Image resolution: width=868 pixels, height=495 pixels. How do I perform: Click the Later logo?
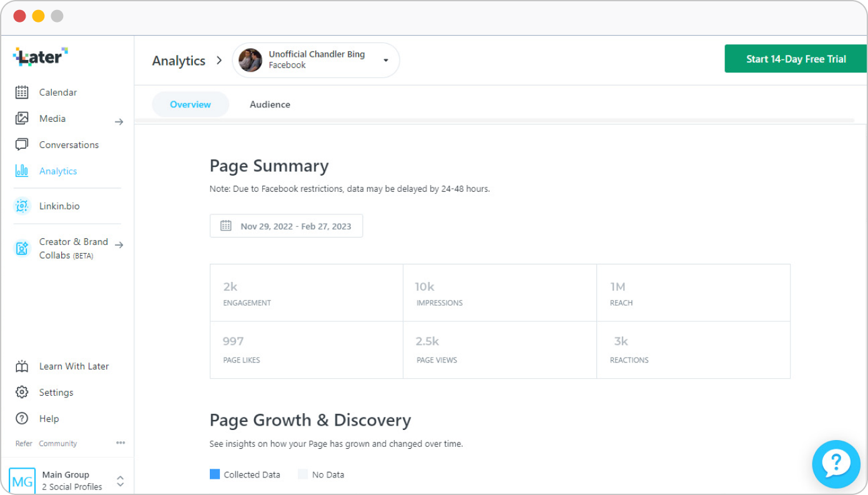pos(41,57)
